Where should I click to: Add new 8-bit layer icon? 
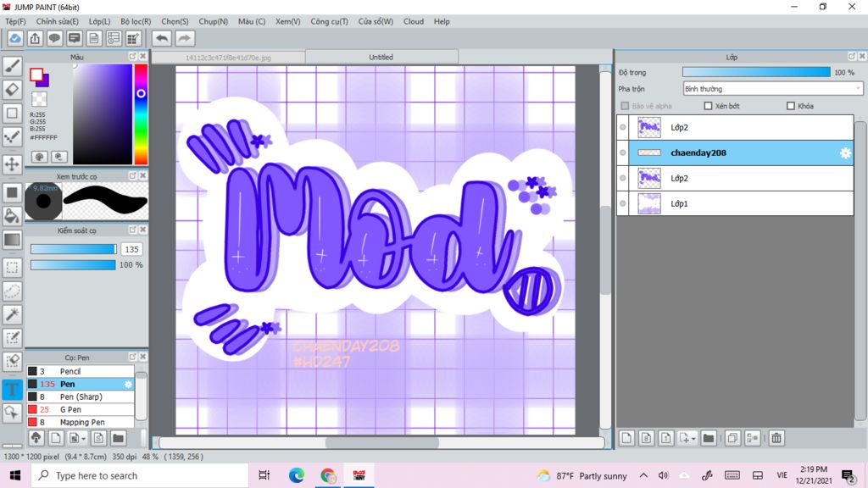(646, 438)
